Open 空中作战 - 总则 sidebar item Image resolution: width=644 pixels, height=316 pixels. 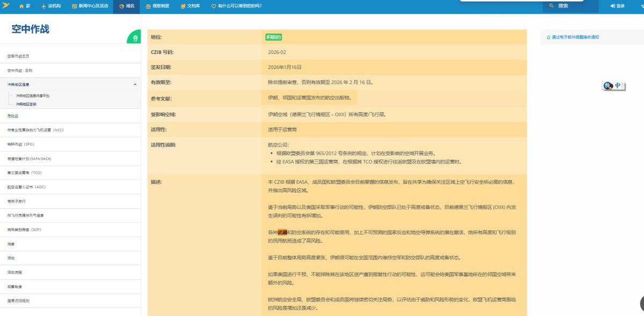20,70
